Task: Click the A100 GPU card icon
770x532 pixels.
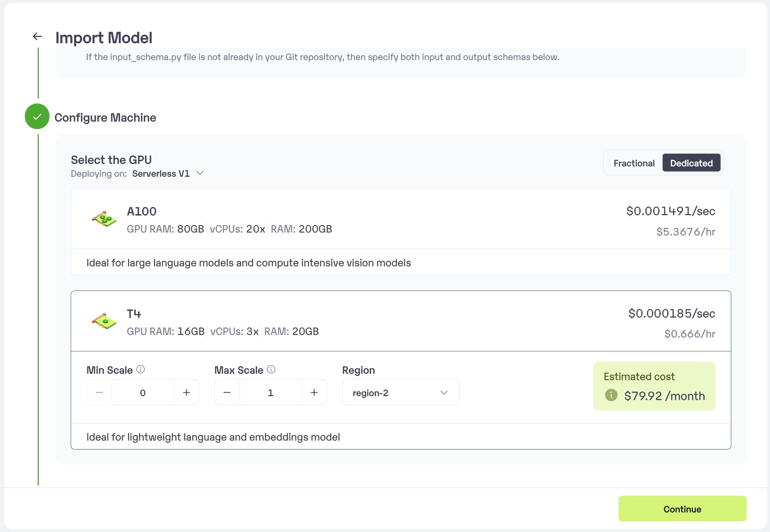Action: tap(104, 219)
